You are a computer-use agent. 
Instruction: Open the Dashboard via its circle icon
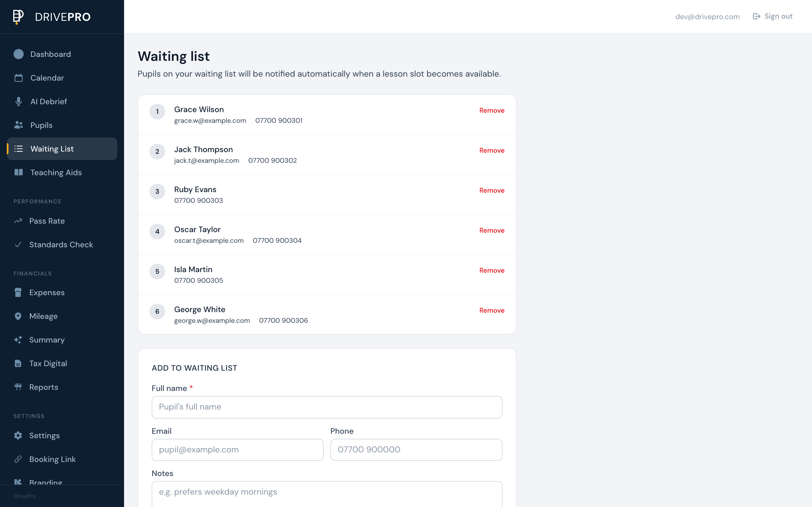click(18, 54)
